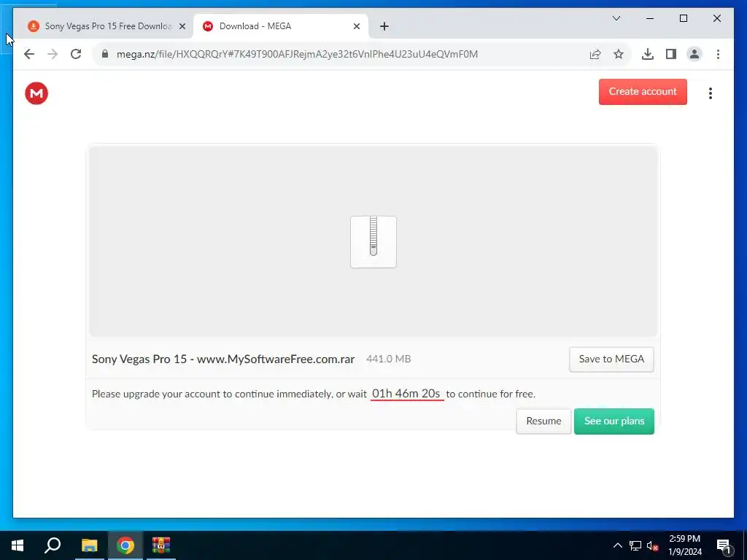Share this page via share icon

pos(595,54)
